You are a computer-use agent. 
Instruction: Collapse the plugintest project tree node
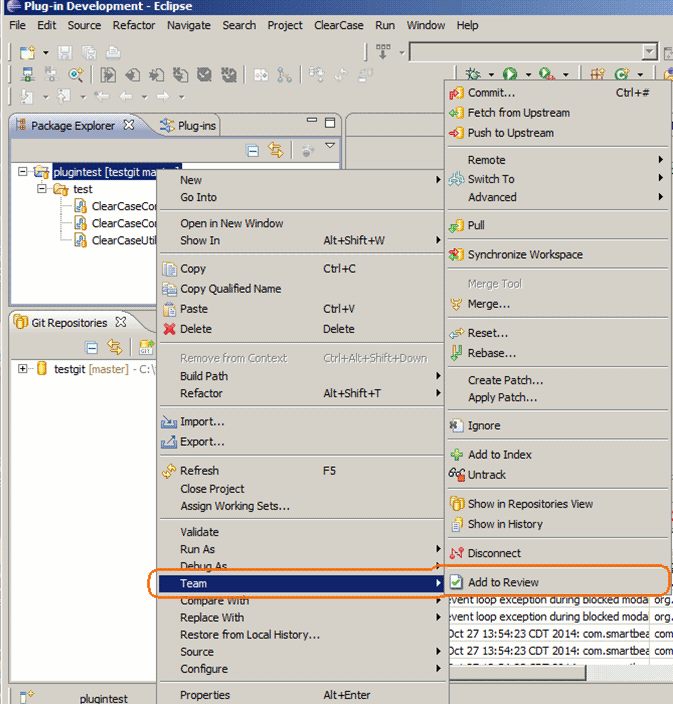click(x=23, y=172)
